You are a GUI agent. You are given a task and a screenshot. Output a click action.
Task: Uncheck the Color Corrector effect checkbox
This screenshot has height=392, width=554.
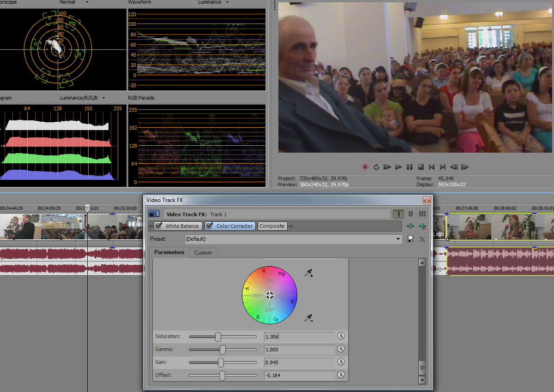point(209,226)
